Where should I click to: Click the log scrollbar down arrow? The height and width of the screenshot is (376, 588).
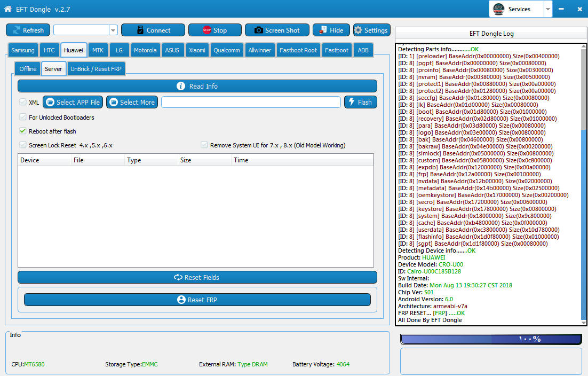tap(584, 323)
